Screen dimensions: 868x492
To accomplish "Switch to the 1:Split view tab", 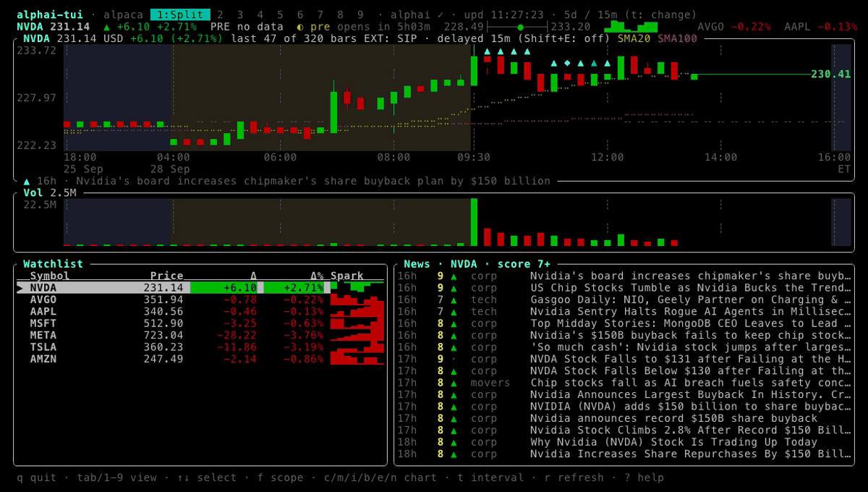I will [x=180, y=14].
